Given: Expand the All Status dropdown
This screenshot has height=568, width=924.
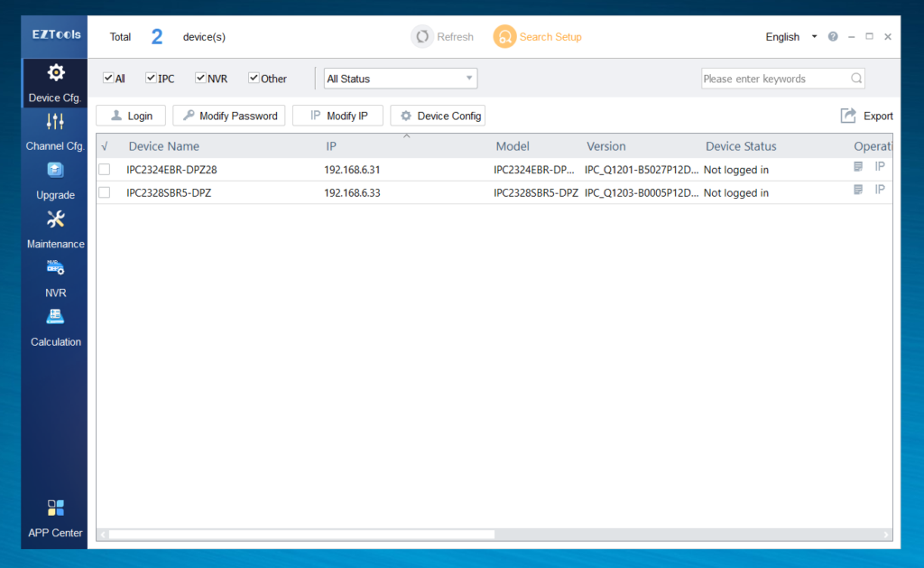Looking at the screenshot, I should point(400,79).
